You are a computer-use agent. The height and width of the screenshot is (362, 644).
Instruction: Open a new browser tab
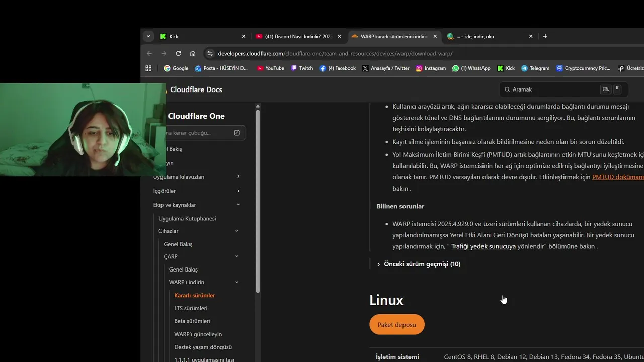(545, 36)
